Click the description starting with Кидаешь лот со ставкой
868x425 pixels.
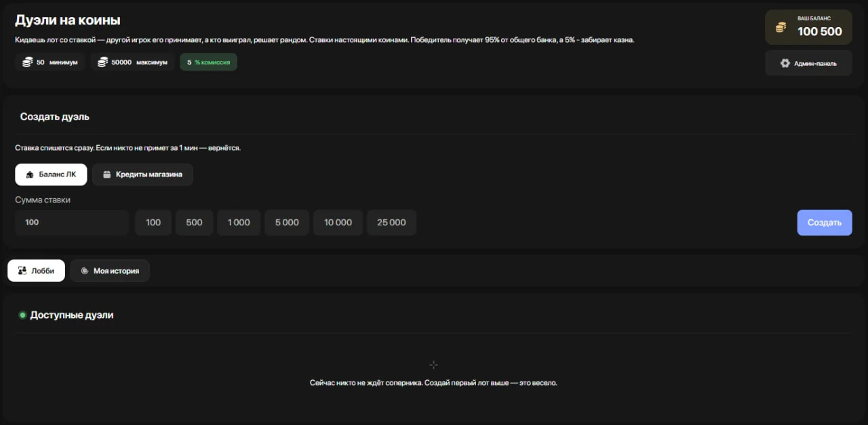(x=324, y=40)
